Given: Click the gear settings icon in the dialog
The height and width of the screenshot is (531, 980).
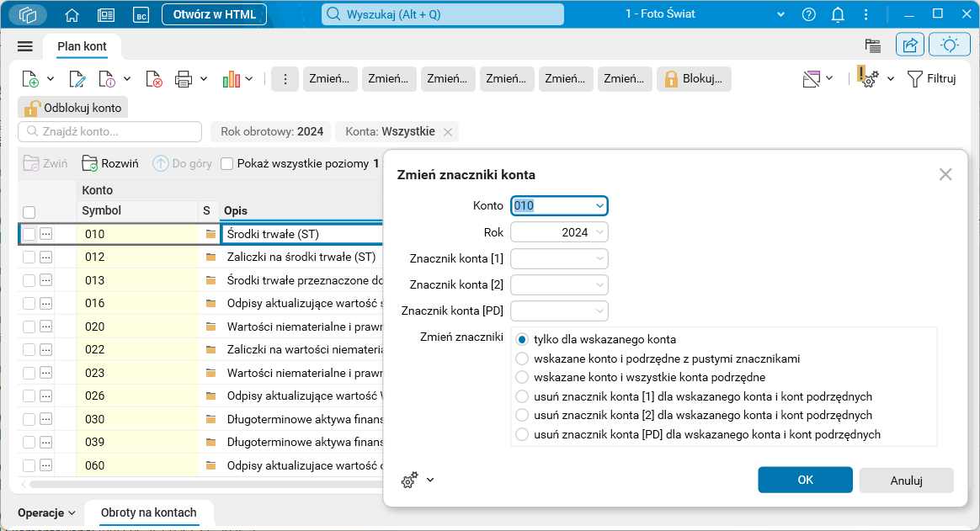Looking at the screenshot, I should pyautogui.click(x=409, y=480).
